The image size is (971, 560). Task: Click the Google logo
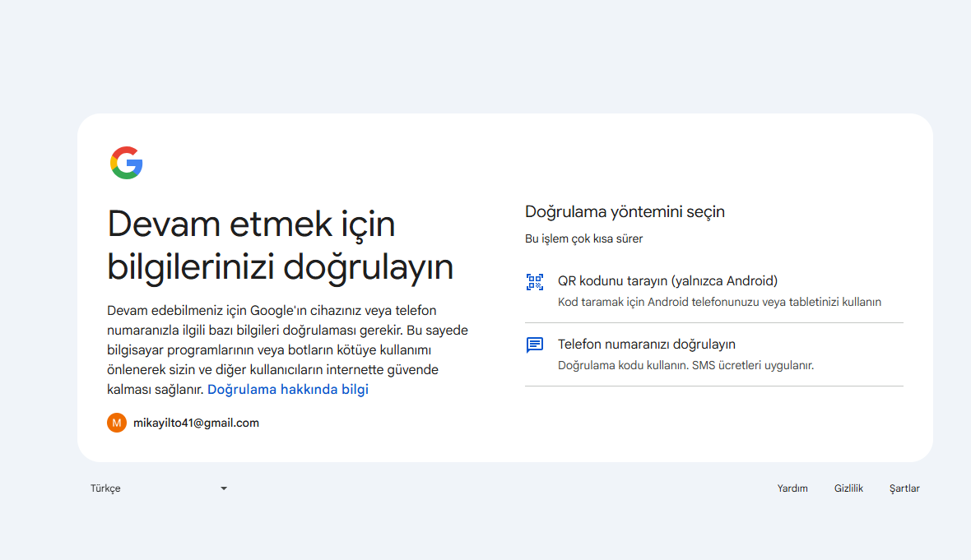coord(127,163)
